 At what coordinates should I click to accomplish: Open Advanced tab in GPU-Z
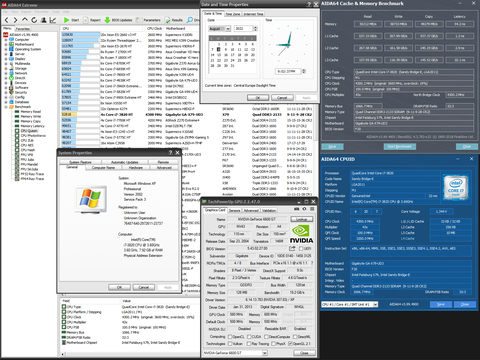point(251,210)
